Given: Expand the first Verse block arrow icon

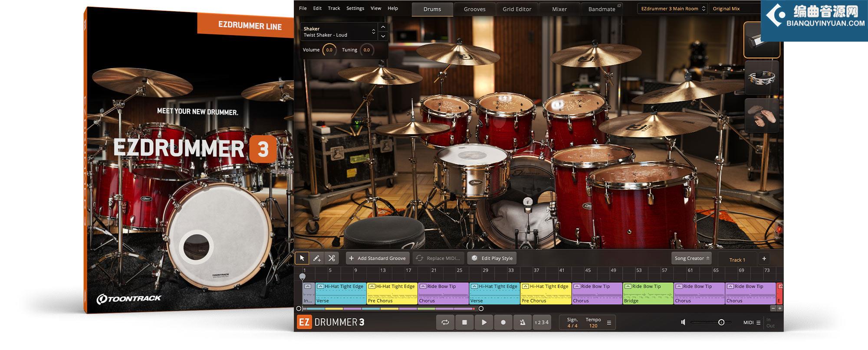Looking at the screenshot, I should [320, 286].
